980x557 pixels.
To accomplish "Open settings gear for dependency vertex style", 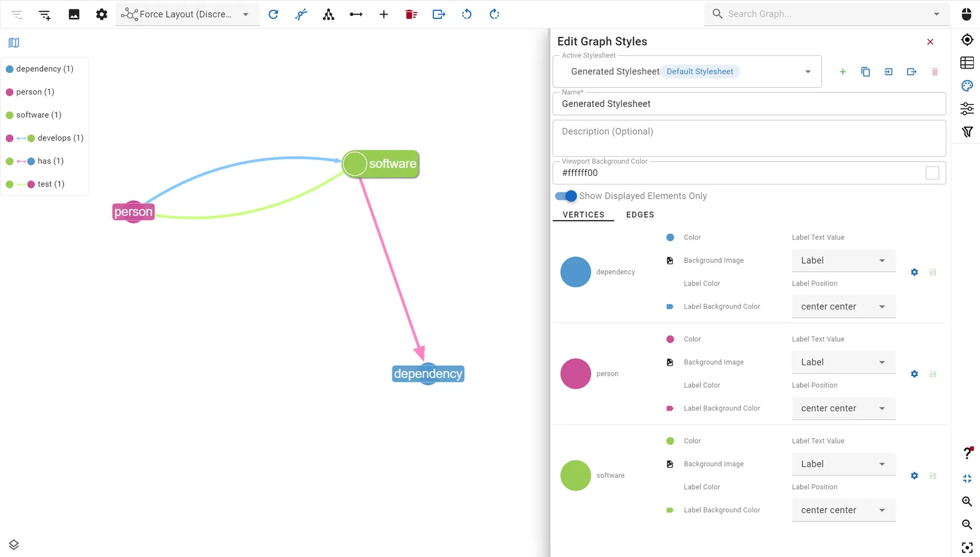I will 914,272.
